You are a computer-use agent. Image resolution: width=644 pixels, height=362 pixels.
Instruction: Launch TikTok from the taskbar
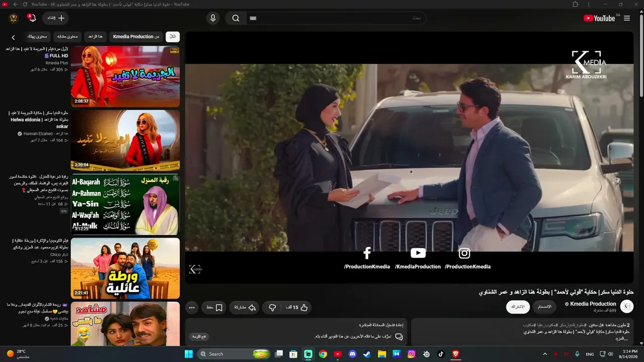441,354
